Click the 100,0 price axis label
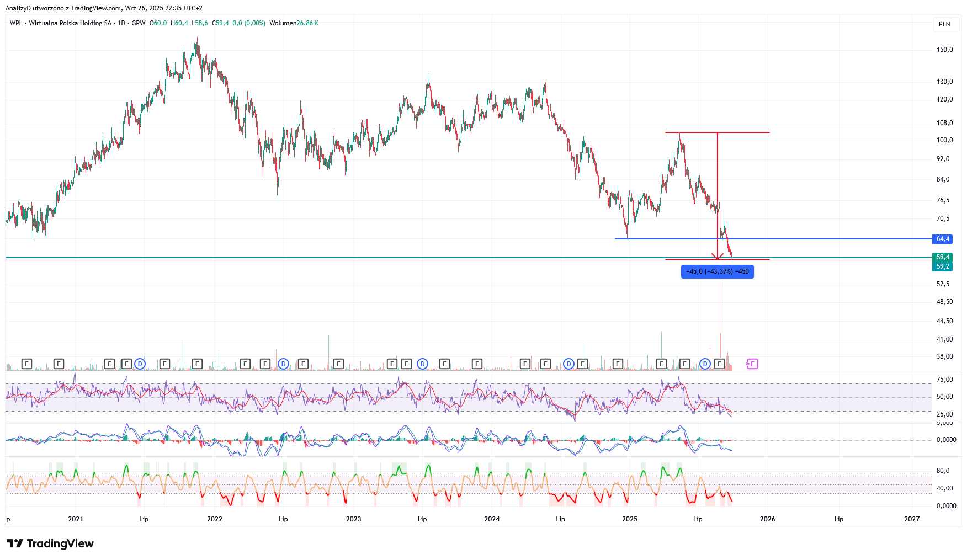Image resolution: width=967 pixels, height=560 pixels. click(x=944, y=140)
